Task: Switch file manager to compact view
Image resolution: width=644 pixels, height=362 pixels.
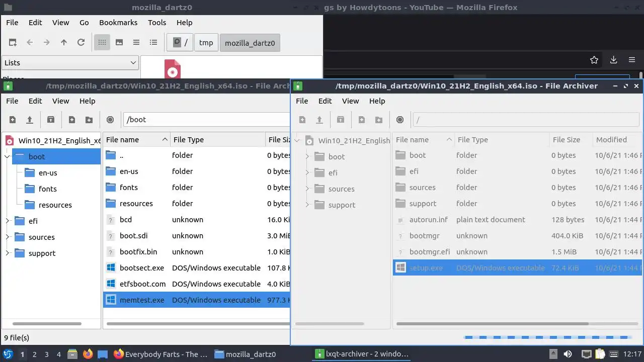Action: coord(136,42)
